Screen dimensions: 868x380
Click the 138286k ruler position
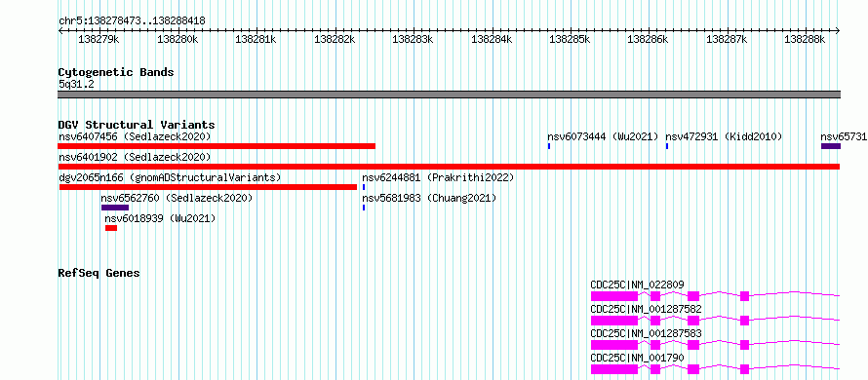tap(649, 39)
